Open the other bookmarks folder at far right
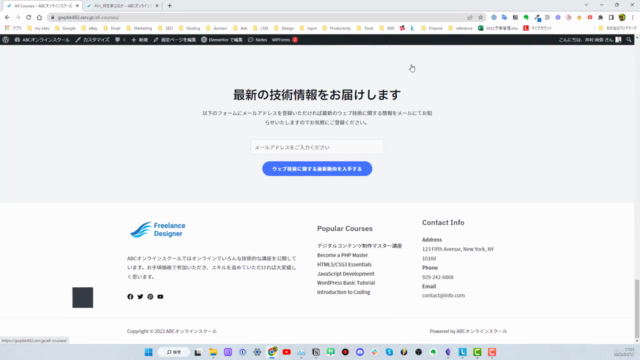This screenshot has width=640, height=360. tap(618, 28)
